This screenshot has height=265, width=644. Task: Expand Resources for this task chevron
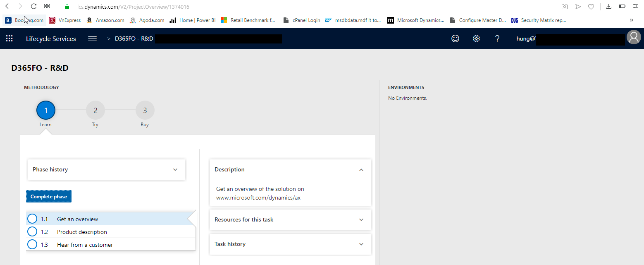point(361,220)
